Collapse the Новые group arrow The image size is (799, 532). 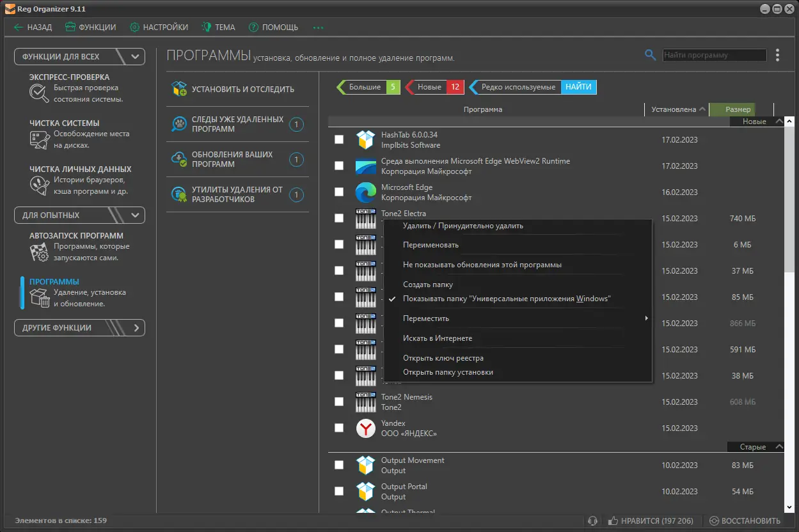point(779,121)
